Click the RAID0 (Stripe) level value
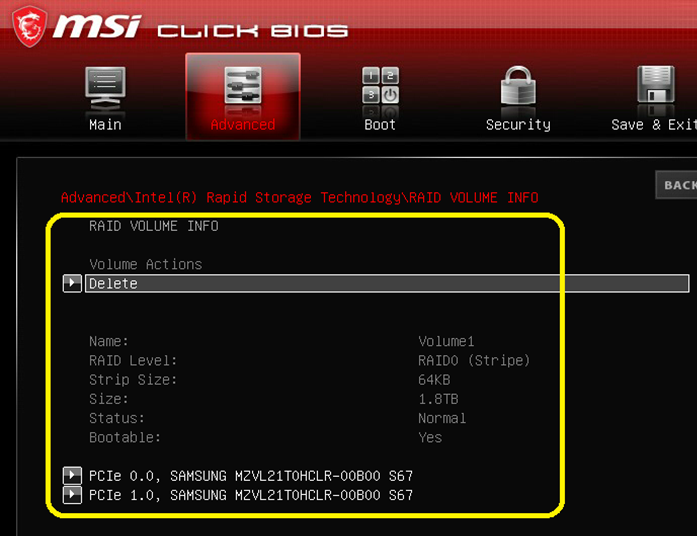 473,360
